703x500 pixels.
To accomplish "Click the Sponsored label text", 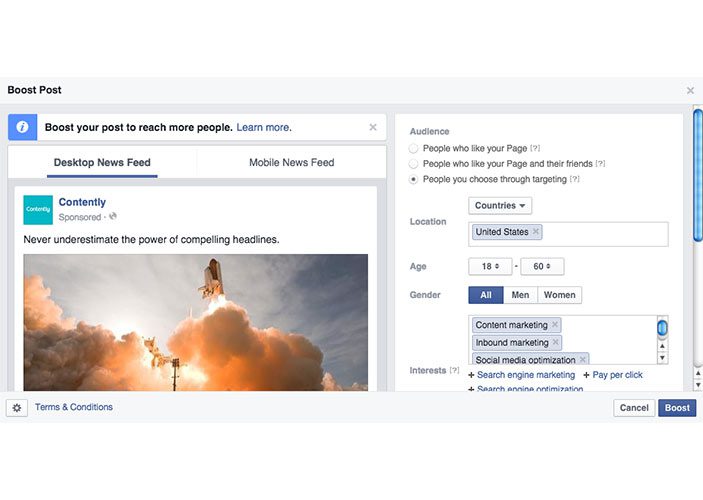I will (x=80, y=217).
